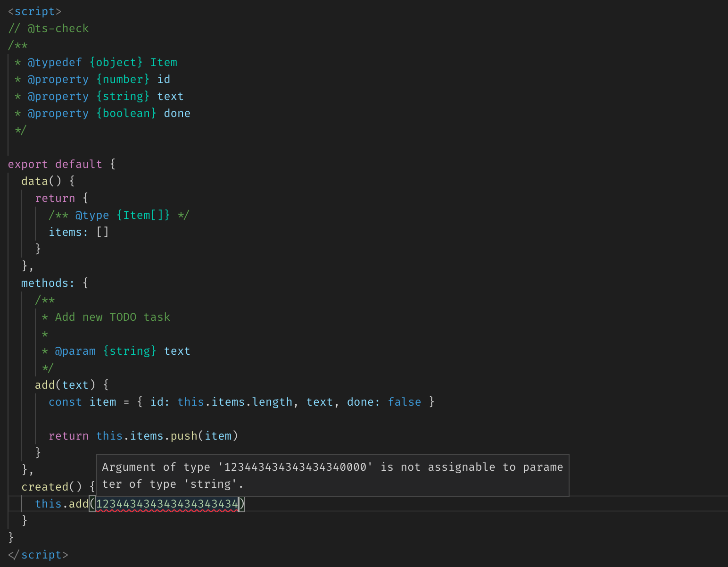Select 'this.items.push(item)' return statement
The image size is (728, 567).
(x=167, y=435)
